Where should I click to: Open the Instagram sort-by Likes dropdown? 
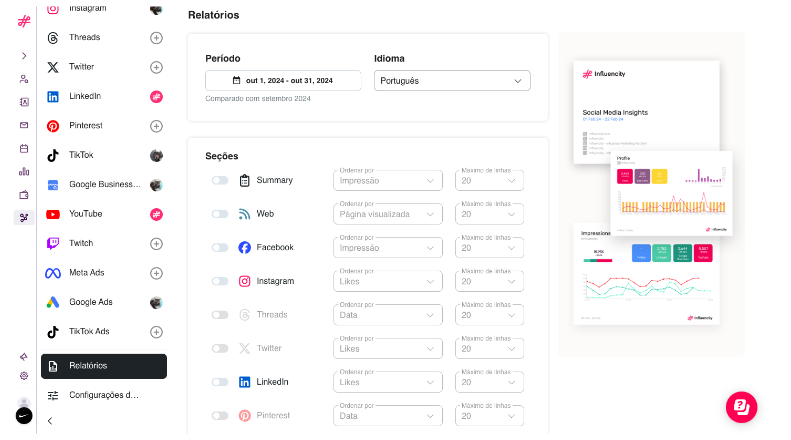point(387,282)
